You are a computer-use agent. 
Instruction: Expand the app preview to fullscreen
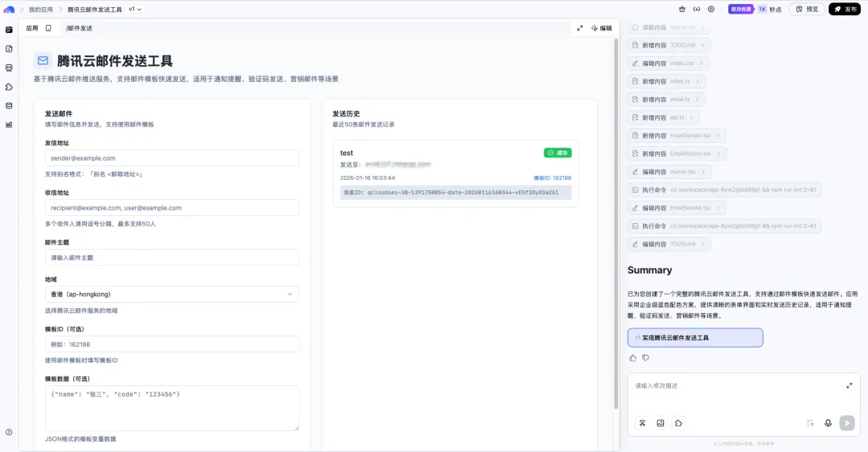coord(579,28)
